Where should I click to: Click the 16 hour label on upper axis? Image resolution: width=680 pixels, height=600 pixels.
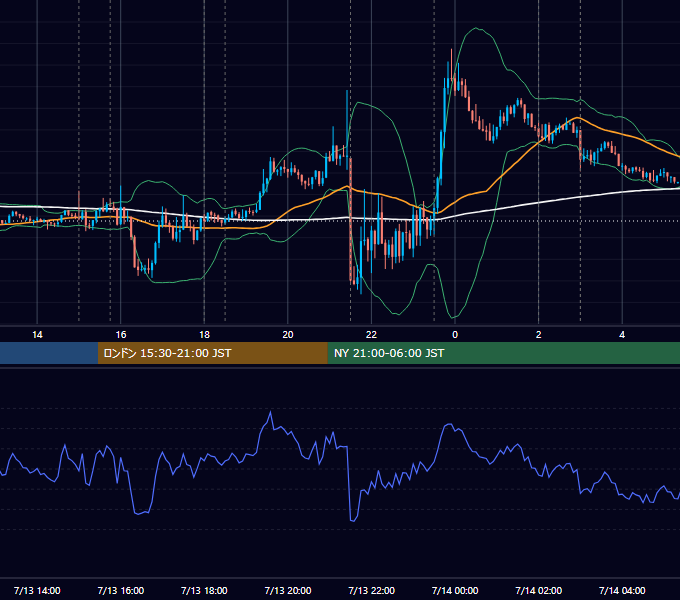click(x=121, y=335)
